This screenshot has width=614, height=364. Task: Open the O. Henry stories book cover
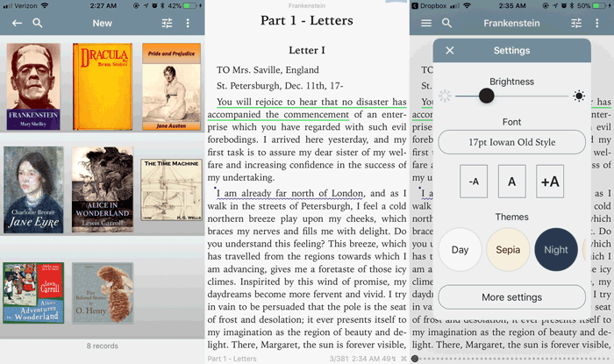pyautogui.click(x=103, y=293)
